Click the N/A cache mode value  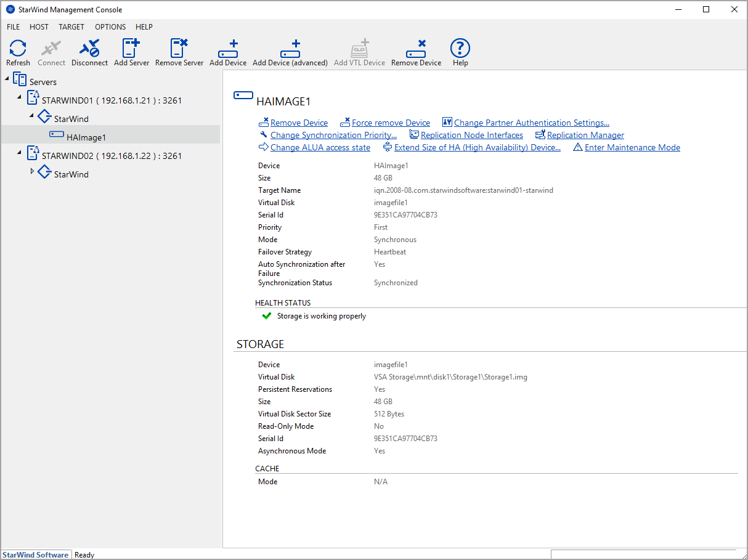pos(381,482)
